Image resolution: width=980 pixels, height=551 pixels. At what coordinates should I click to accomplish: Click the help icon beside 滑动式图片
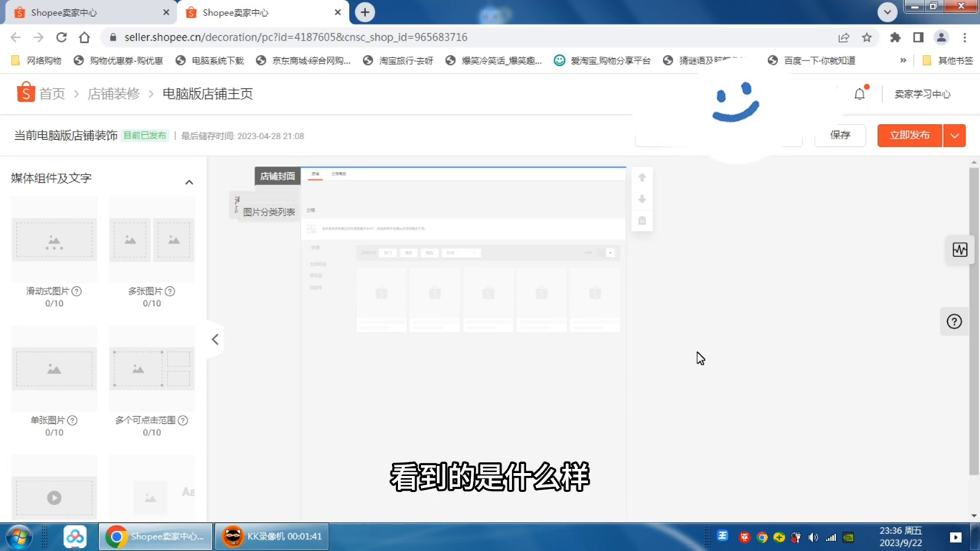(76, 291)
